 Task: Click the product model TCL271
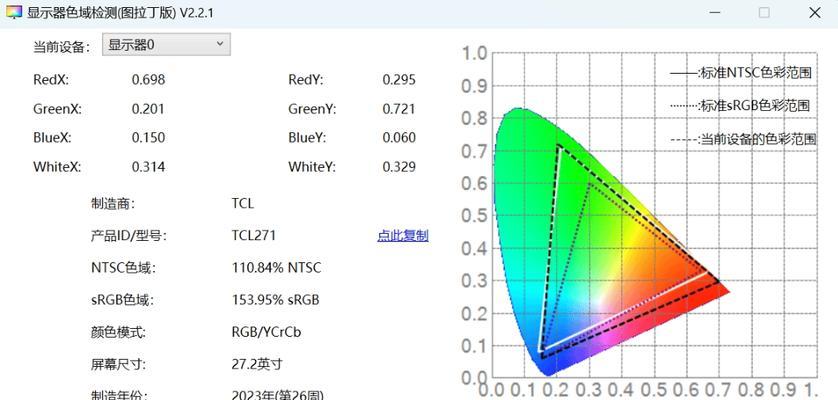pos(254,235)
